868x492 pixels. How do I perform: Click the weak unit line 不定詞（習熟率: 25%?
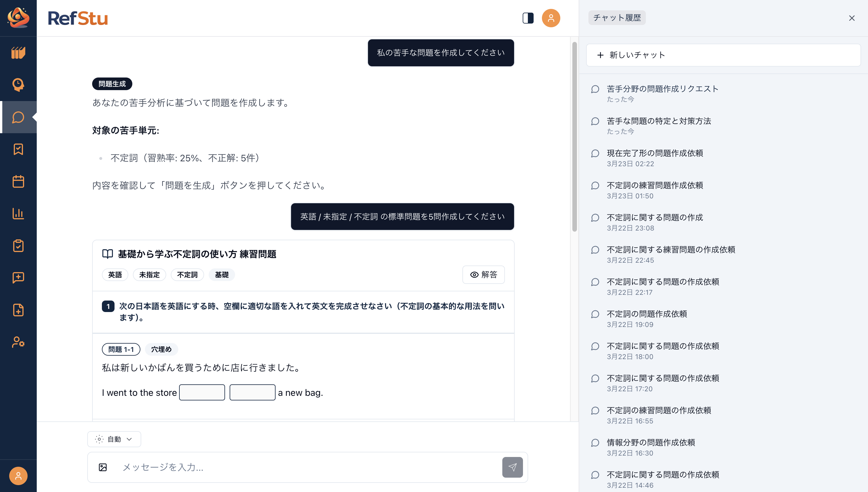[185, 158]
